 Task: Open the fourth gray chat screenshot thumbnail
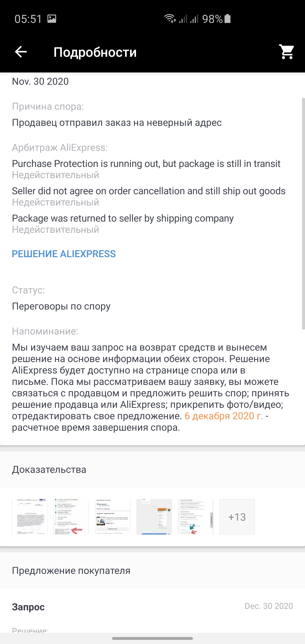coord(154,516)
